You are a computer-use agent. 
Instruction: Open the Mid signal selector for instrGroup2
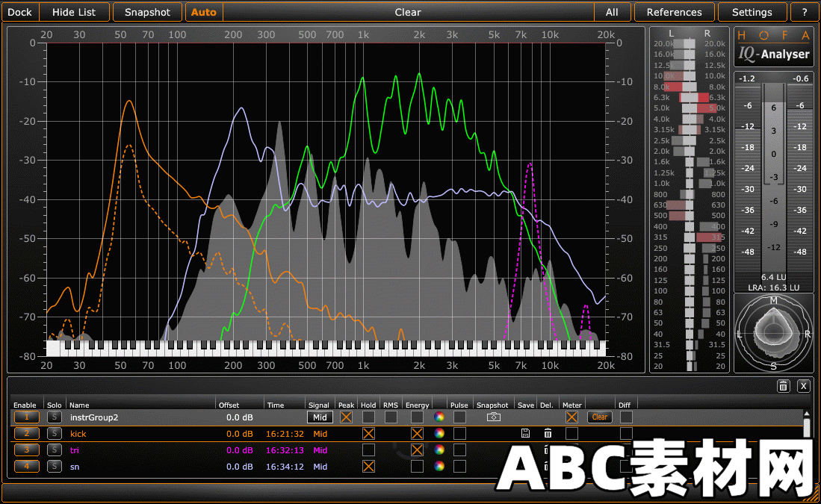pyautogui.click(x=319, y=417)
